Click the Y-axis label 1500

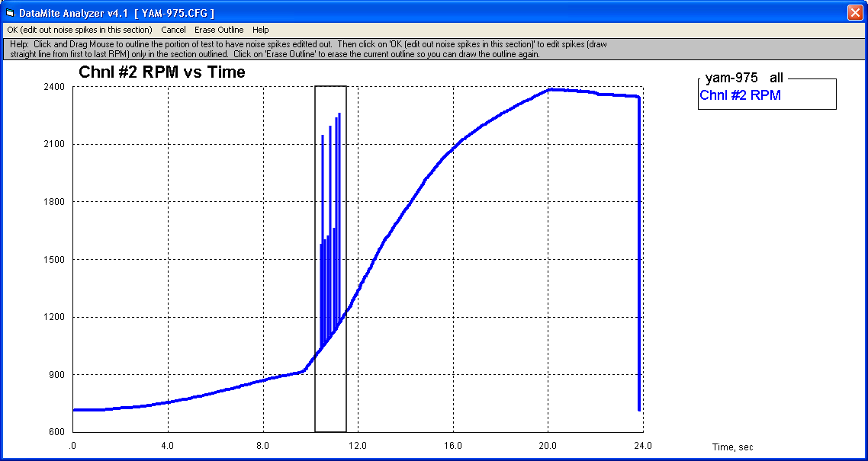pos(54,259)
